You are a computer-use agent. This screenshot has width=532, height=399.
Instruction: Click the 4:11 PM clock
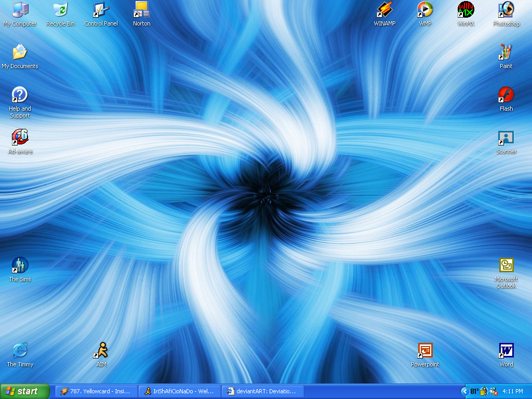513,392
